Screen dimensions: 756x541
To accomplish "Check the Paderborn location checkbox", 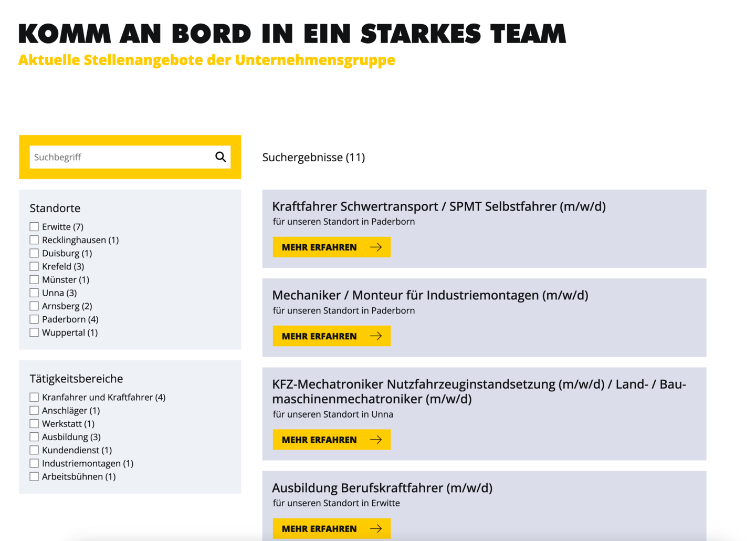I will [34, 319].
